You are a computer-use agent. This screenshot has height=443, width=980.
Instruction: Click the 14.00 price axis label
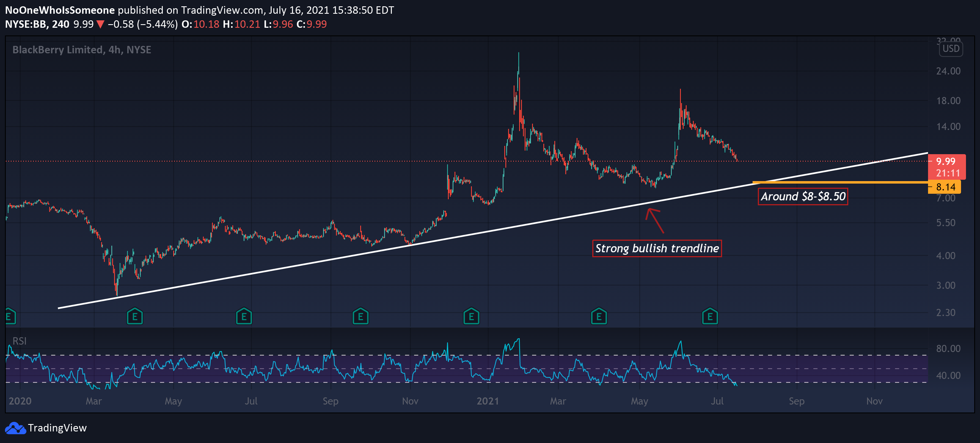coord(948,127)
